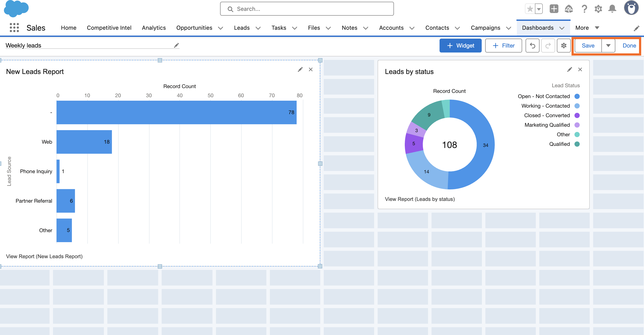
Task: Remove the Leads by status widget
Action: tap(580, 70)
